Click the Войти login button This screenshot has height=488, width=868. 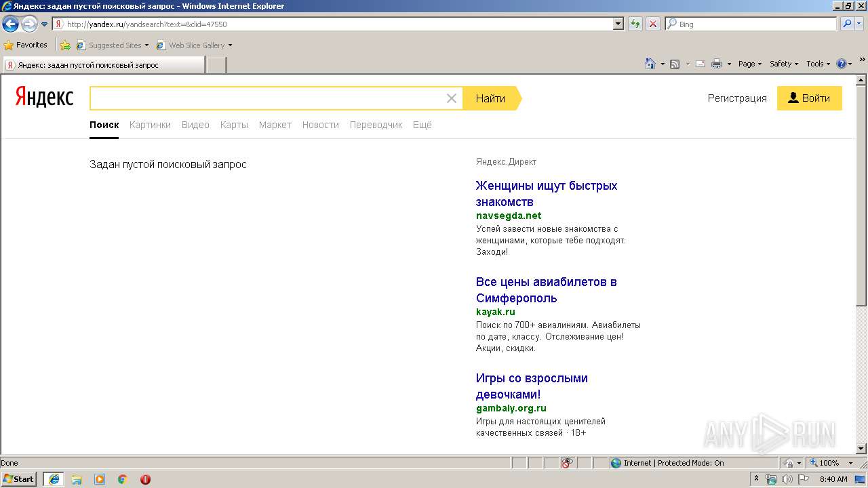point(810,98)
